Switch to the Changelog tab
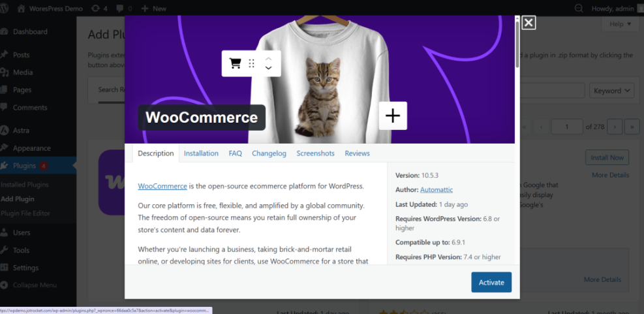Viewport: 644px width, 314px height. coord(269,153)
